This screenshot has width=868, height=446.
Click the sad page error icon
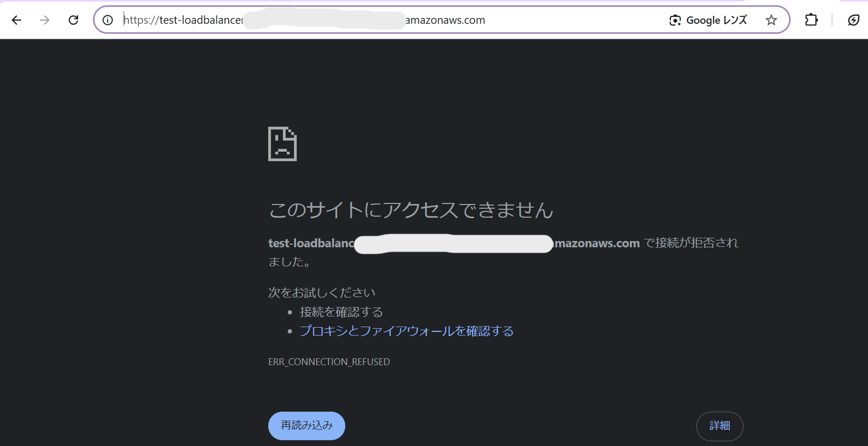tap(282, 144)
